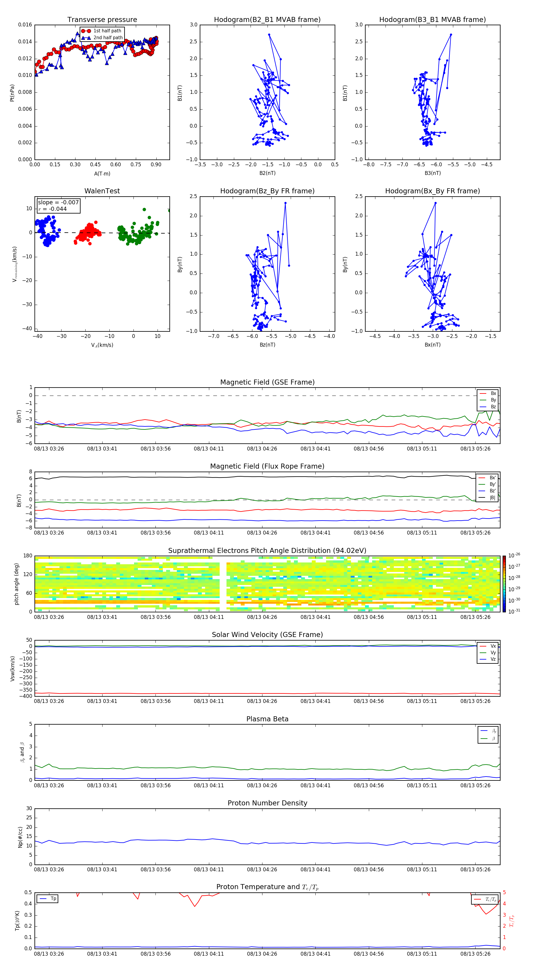
Task: Click the By entry in GSE magnetic field legend
Action: [488, 400]
